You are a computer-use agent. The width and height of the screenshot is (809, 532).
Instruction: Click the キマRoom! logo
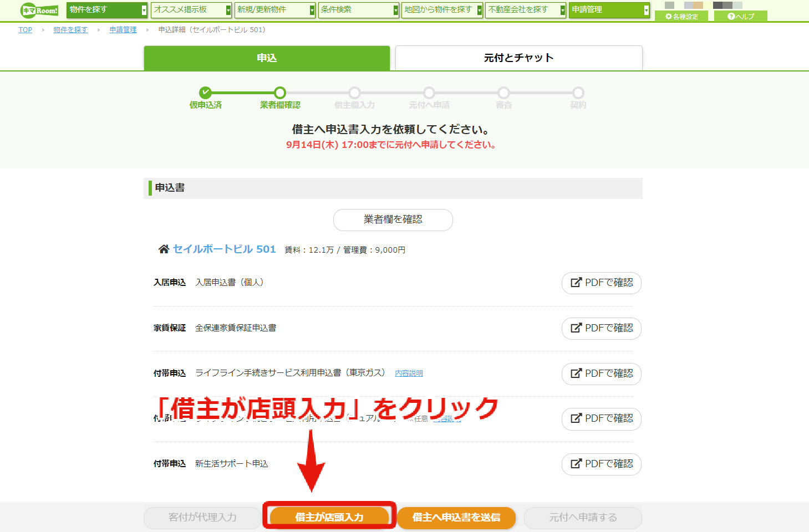coord(39,11)
